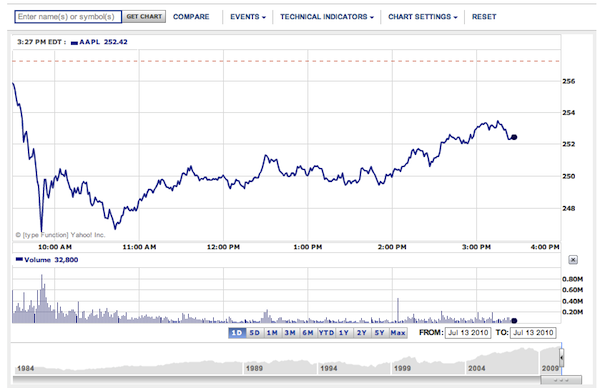Click the Volume 32,800 legend label
Viewport: 600px width, 388px height.
pos(47,260)
